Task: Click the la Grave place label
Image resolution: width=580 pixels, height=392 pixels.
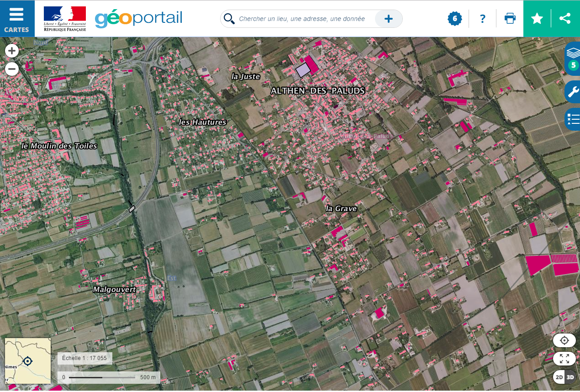Action: [x=341, y=208]
